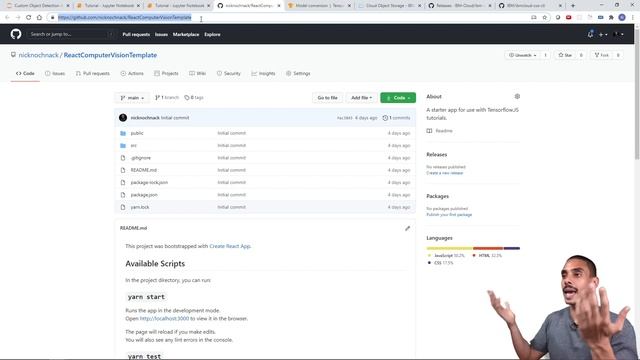Focus the Search or jump to field
This screenshot has height=360, width=640.
click(x=71, y=34)
